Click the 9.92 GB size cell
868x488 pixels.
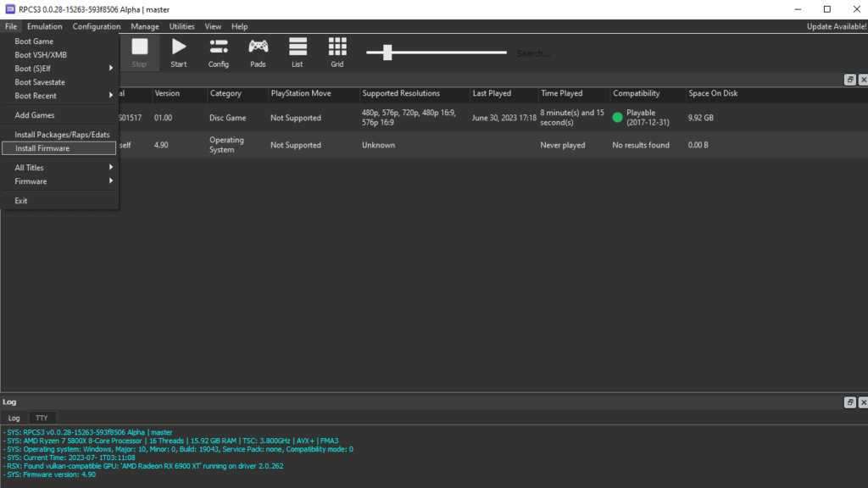pyautogui.click(x=701, y=118)
